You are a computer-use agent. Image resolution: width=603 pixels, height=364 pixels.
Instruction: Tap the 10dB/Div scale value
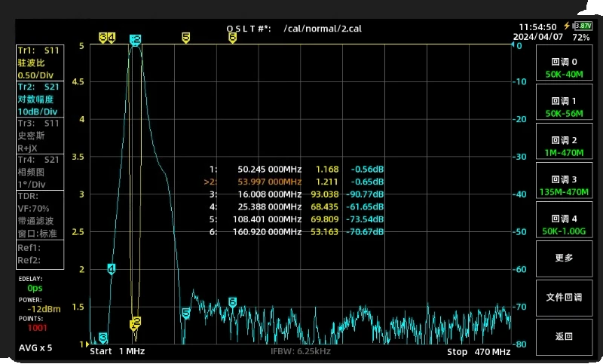pyautogui.click(x=37, y=112)
